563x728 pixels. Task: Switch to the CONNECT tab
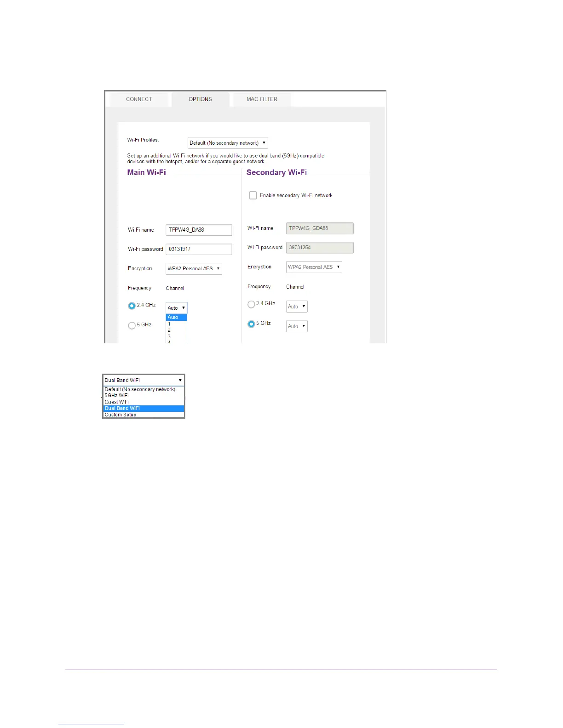139,99
